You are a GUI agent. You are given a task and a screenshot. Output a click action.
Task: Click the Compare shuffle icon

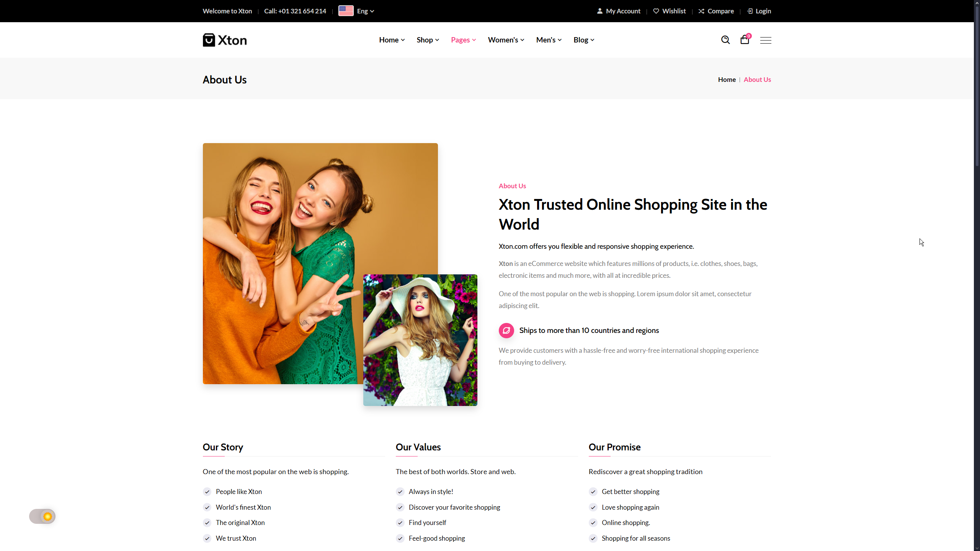point(701,11)
